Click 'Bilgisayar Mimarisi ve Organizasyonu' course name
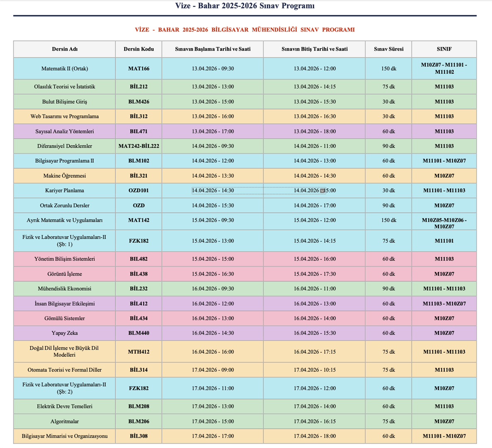The width and height of the screenshot is (492, 448). 65,436
